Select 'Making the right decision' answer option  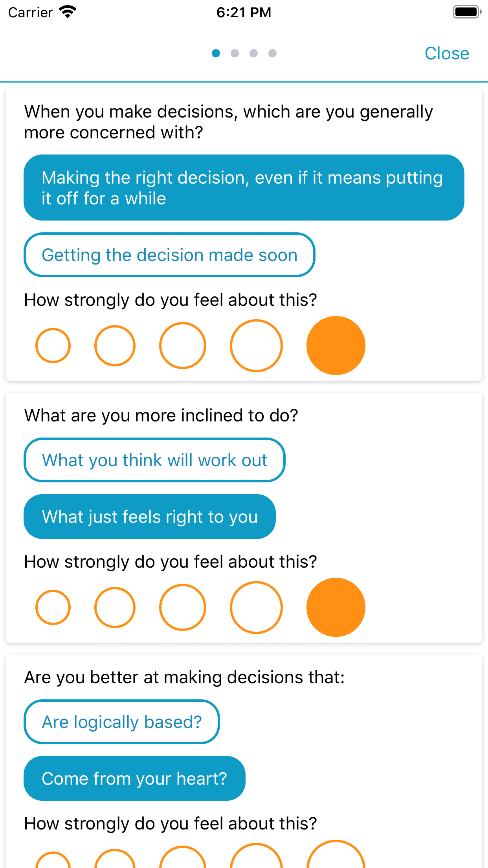pos(244,188)
